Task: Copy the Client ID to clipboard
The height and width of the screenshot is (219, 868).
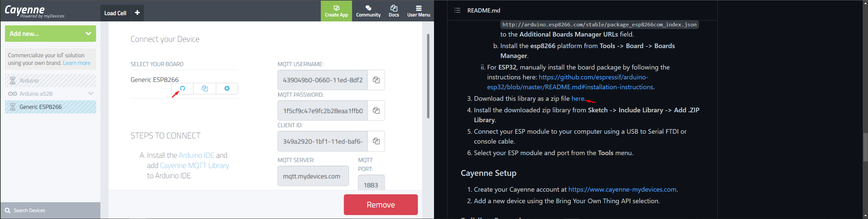Action: [376, 141]
